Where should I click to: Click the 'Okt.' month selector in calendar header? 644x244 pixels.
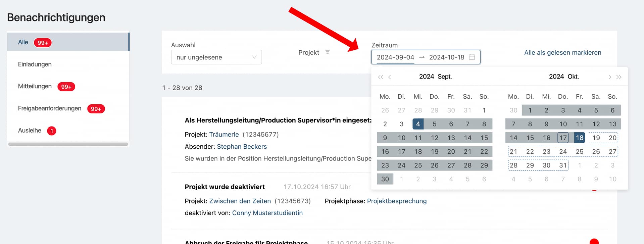pos(573,77)
